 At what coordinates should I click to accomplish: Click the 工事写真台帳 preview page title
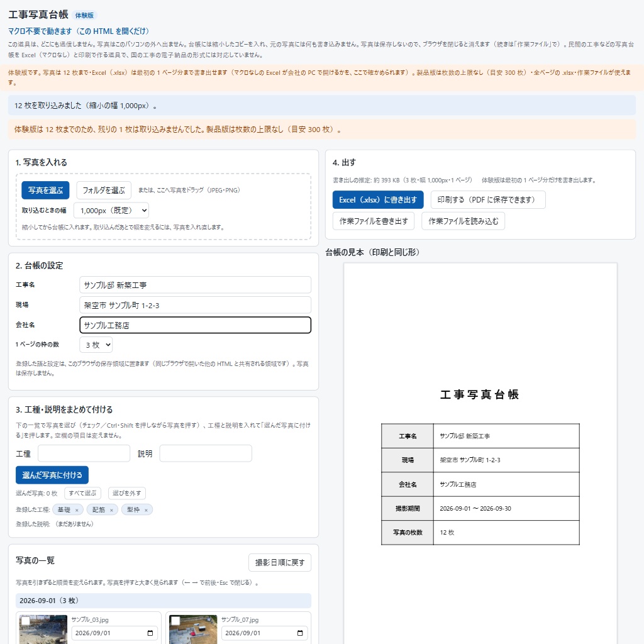point(480,394)
